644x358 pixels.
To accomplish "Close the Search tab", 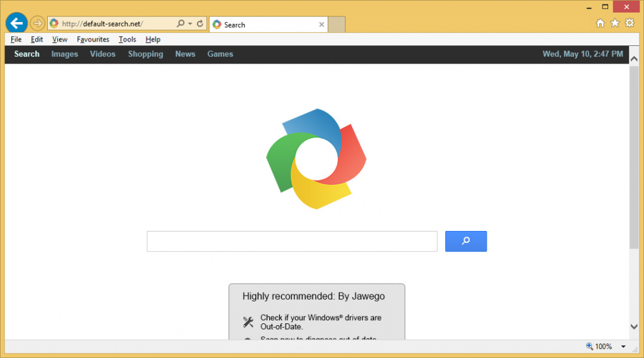I will coord(321,25).
